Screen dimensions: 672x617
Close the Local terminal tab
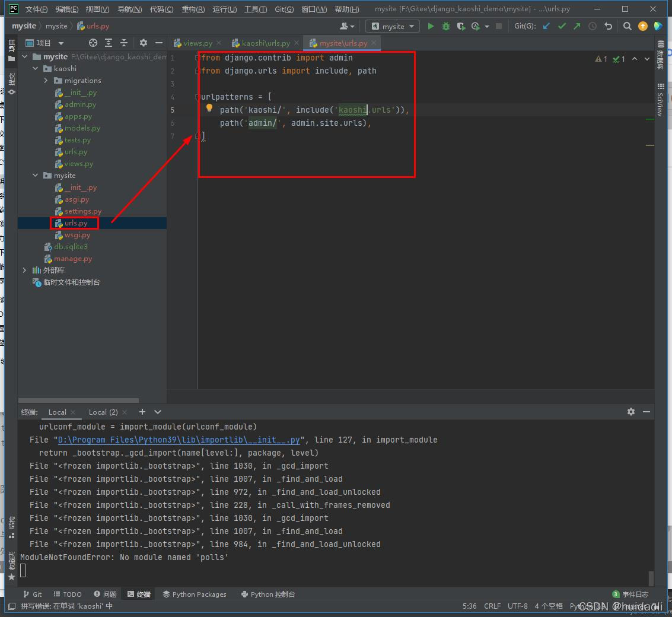74,412
